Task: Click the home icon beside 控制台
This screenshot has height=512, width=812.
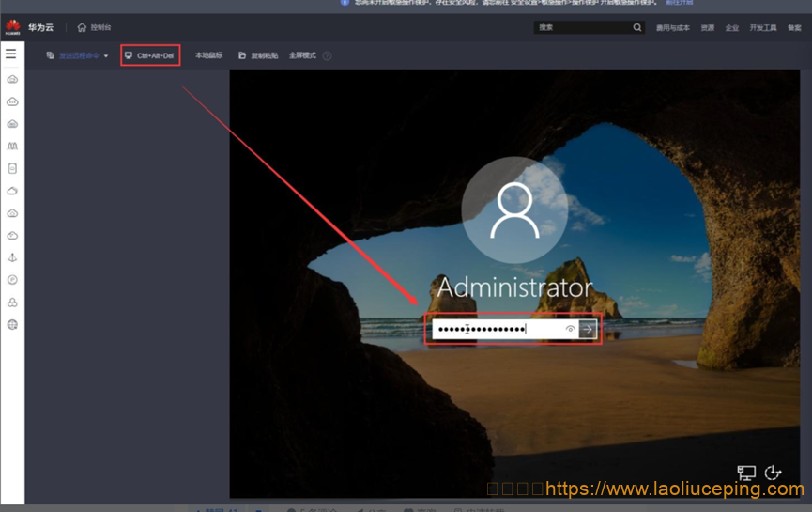Action: 82,28
